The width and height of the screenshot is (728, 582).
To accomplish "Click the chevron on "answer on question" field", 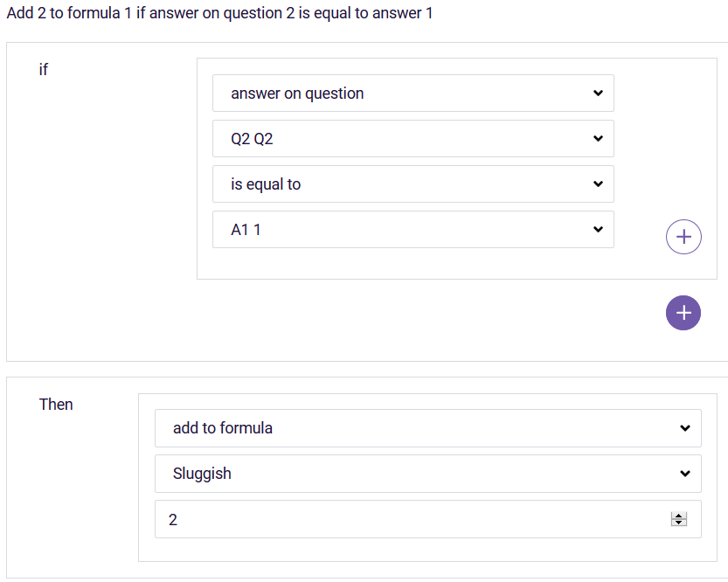I will (597, 93).
